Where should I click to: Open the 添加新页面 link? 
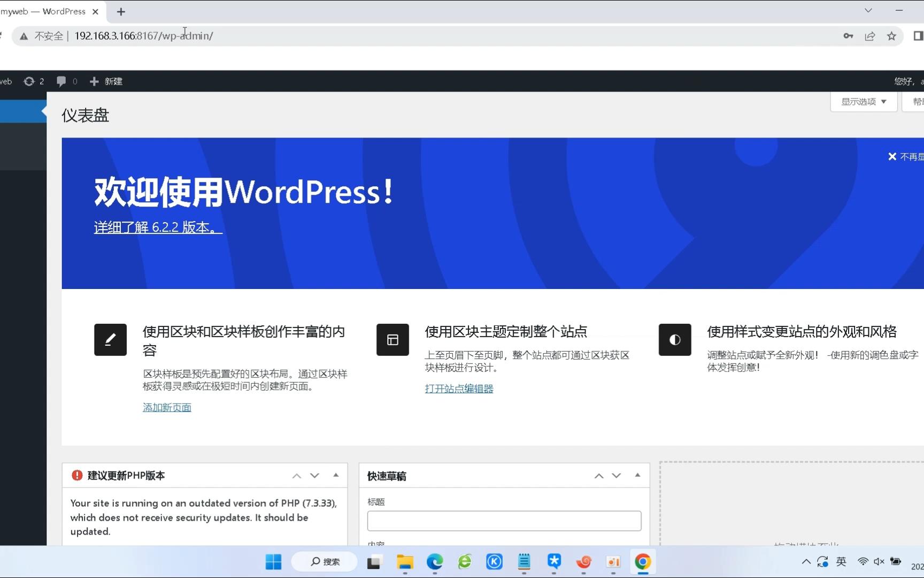(167, 407)
